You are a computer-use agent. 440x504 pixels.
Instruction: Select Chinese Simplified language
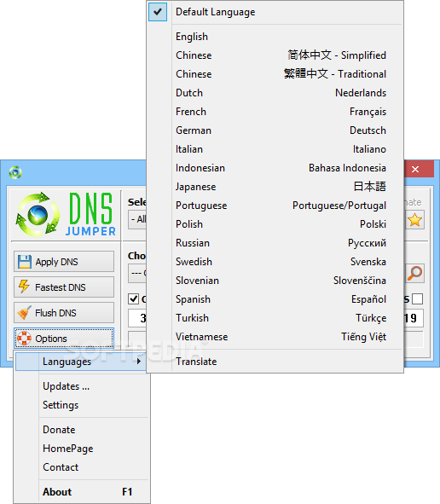tap(275, 55)
